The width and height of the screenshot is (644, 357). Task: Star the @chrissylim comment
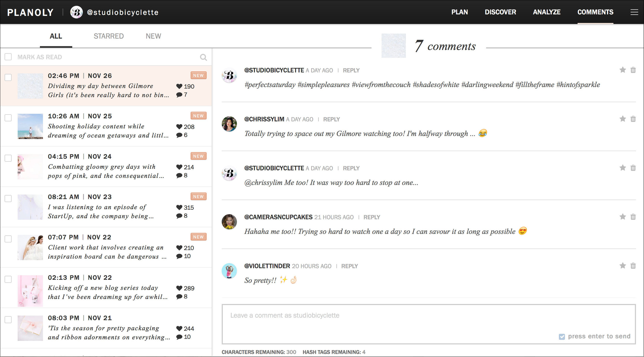click(623, 119)
